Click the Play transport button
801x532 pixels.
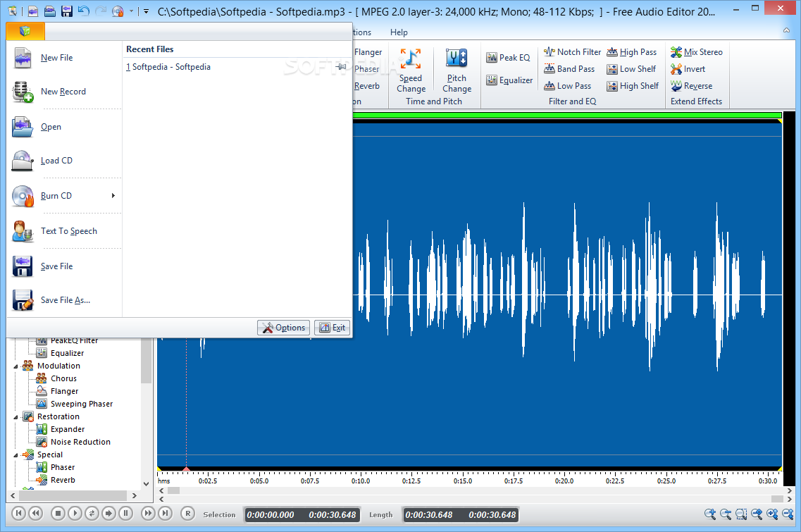tap(75, 514)
